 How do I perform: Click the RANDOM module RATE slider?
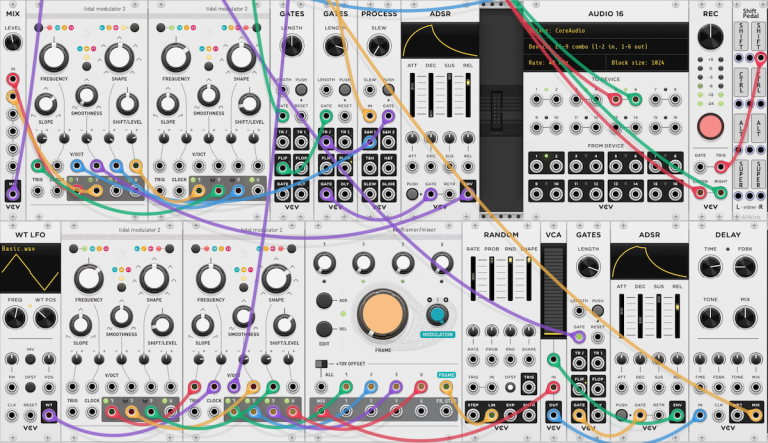pyautogui.click(x=473, y=278)
